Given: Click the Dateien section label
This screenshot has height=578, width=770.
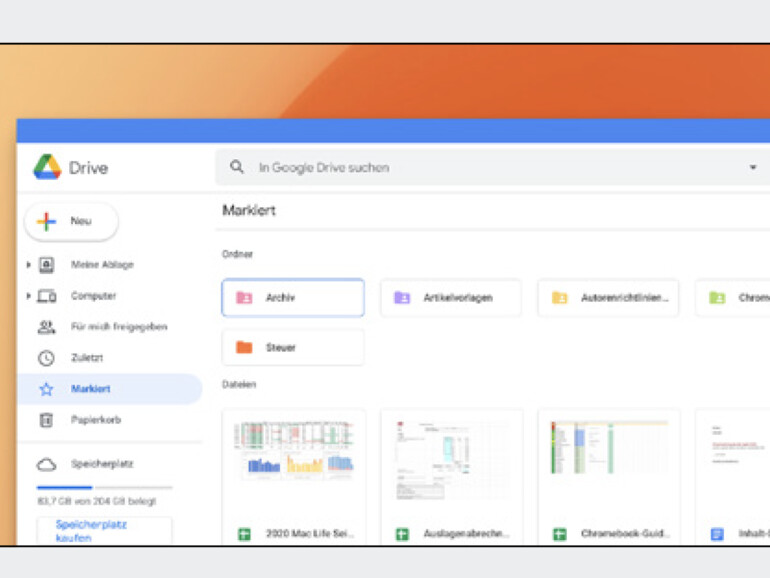Looking at the screenshot, I should pos(239,385).
